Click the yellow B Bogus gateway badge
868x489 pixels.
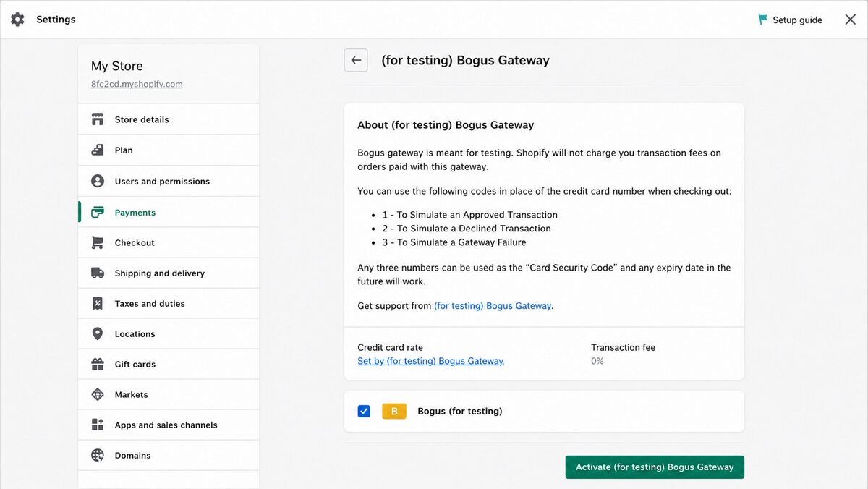coord(394,412)
